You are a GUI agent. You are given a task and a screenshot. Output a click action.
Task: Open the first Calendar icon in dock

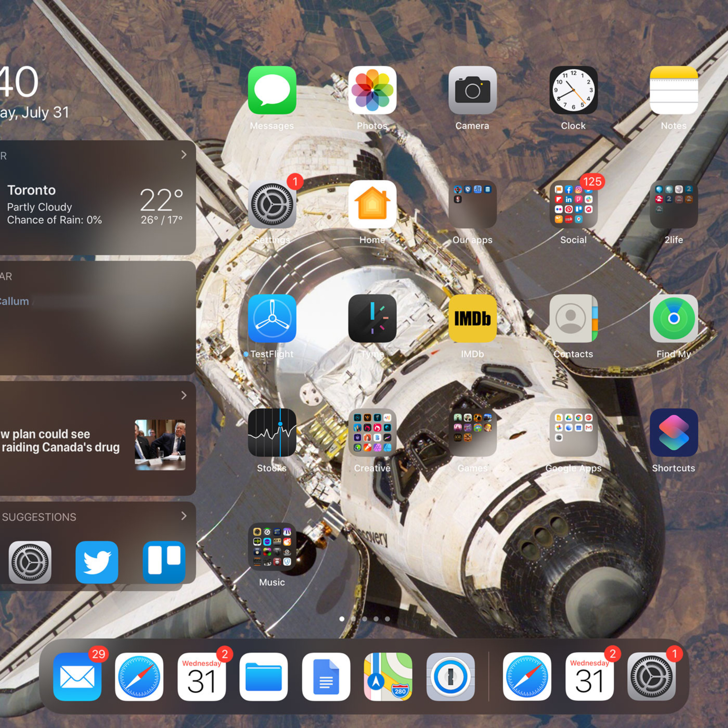(202, 677)
